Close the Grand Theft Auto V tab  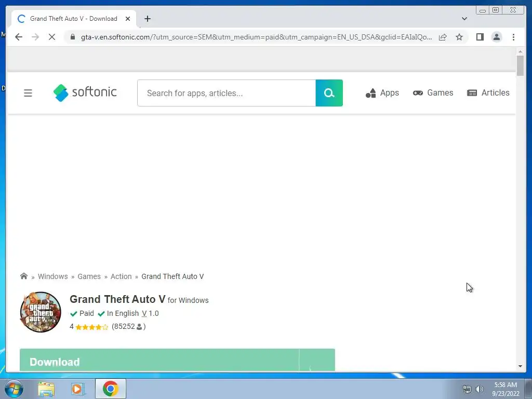pyautogui.click(x=128, y=19)
